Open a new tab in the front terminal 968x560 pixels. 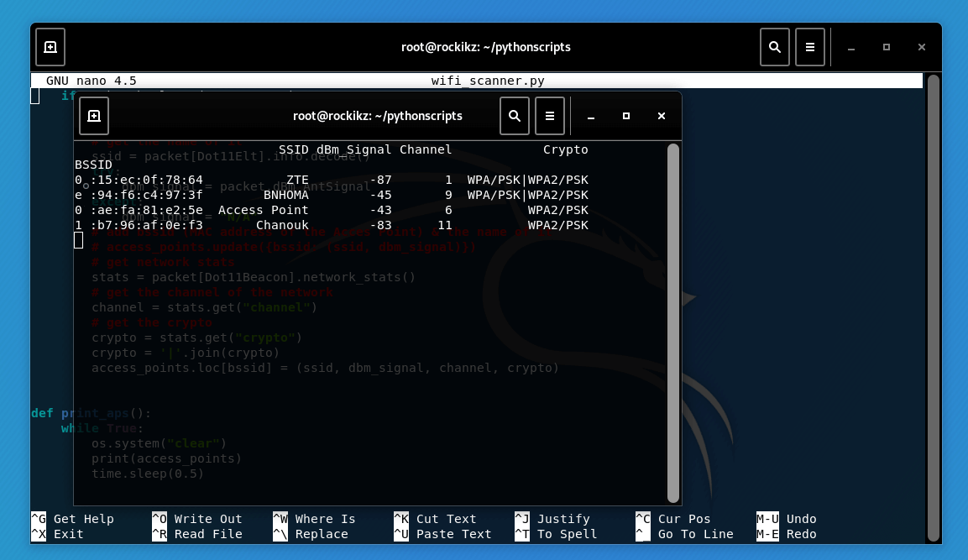tap(93, 116)
